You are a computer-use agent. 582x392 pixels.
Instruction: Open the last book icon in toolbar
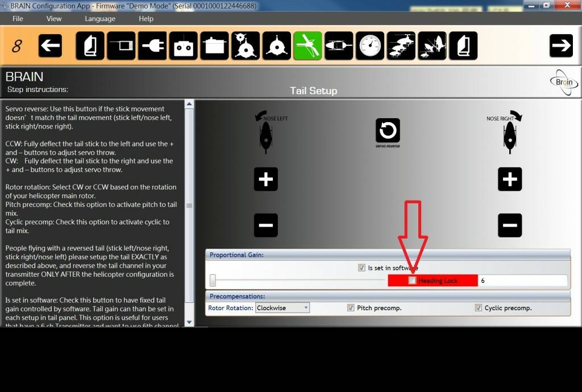point(463,45)
